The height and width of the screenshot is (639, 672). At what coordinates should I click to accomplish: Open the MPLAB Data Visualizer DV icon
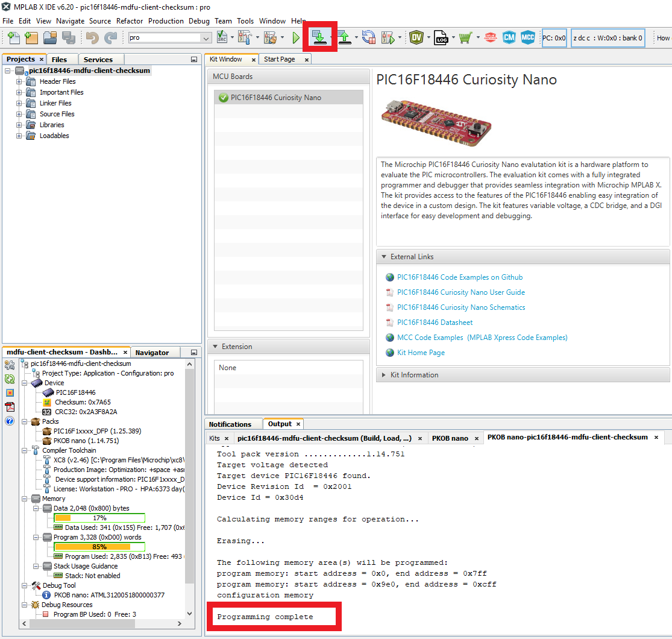(x=416, y=38)
